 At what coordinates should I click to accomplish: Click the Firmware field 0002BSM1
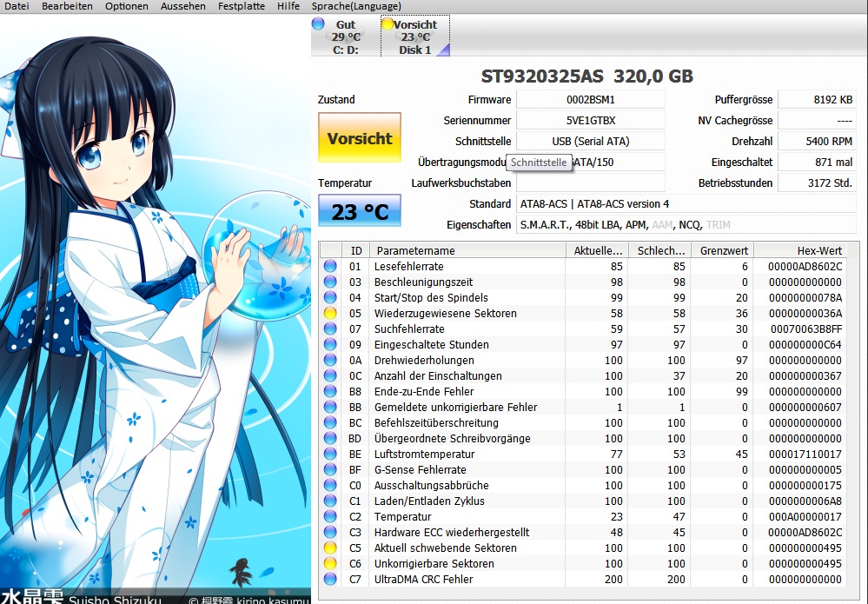(590, 100)
